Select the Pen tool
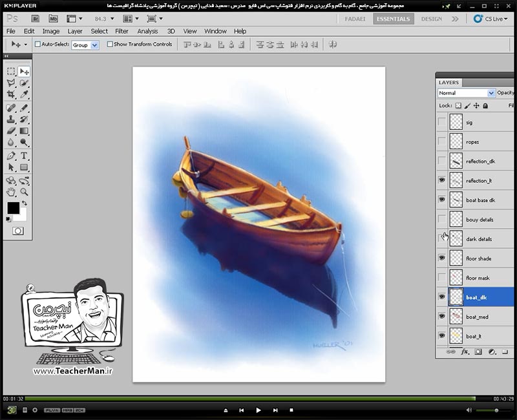 [11, 156]
